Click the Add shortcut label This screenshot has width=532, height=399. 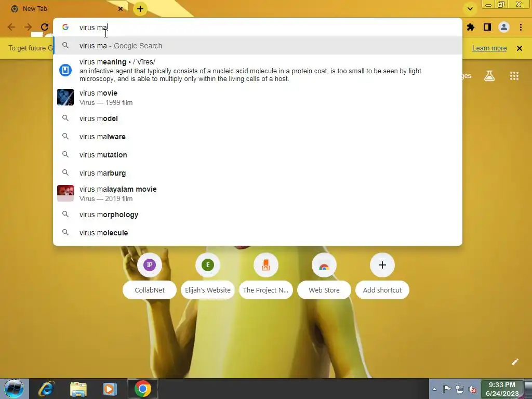tap(382, 290)
